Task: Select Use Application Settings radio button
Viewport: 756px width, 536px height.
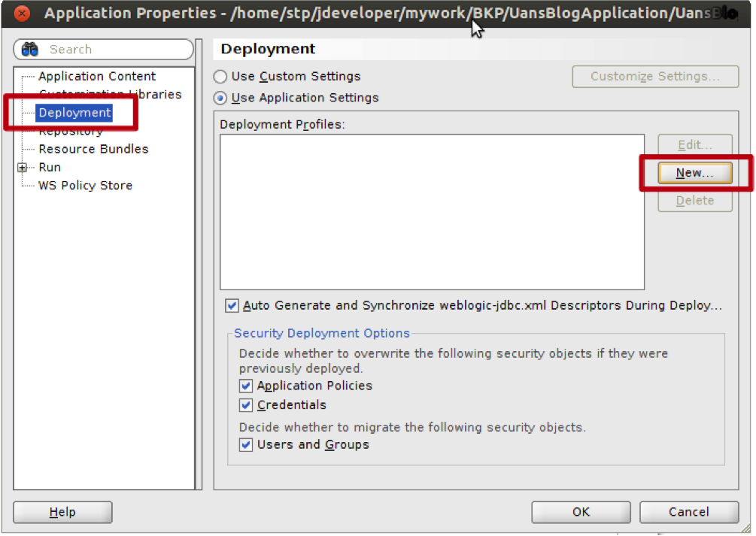Action: click(220, 98)
